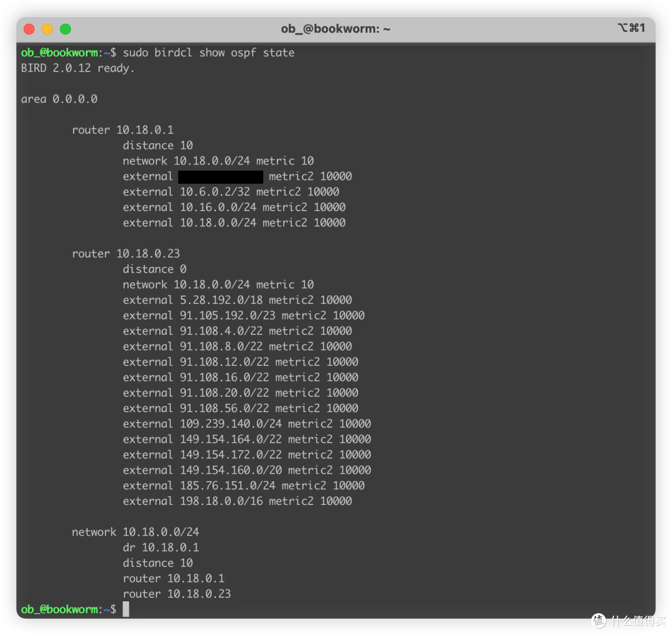Click the 'router 10.18.0.23' section heading
The image size is (672, 635).
click(x=126, y=254)
